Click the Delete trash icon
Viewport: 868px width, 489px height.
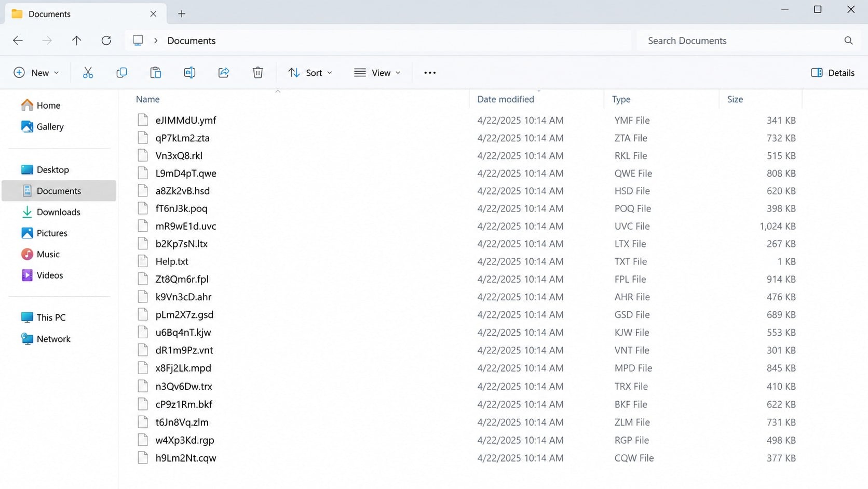[257, 73]
